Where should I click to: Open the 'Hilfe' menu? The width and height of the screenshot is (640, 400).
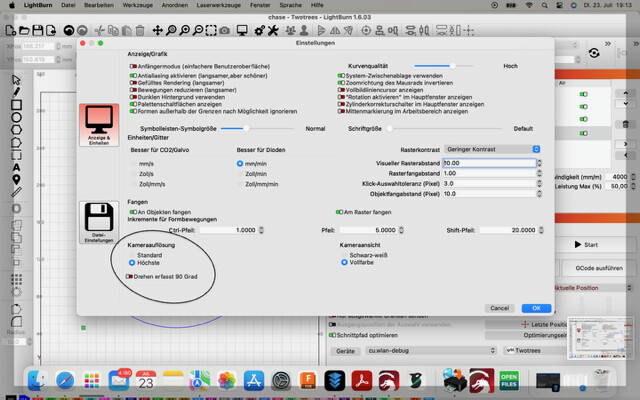317,5
